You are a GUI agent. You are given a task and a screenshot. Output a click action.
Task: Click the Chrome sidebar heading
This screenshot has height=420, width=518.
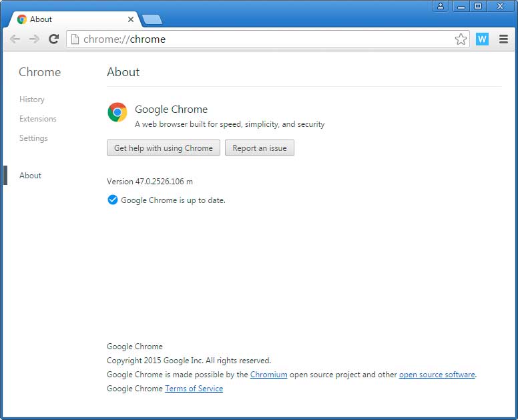39,72
